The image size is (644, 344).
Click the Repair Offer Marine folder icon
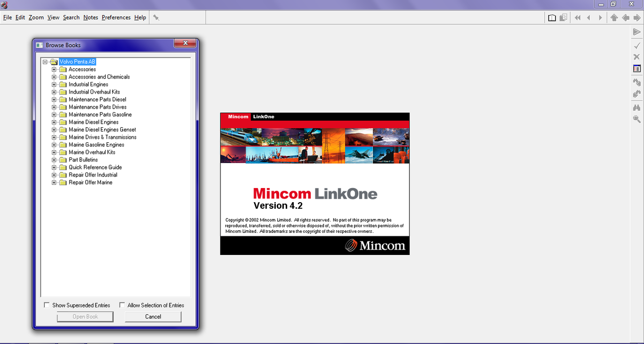click(x=63, y=183)
